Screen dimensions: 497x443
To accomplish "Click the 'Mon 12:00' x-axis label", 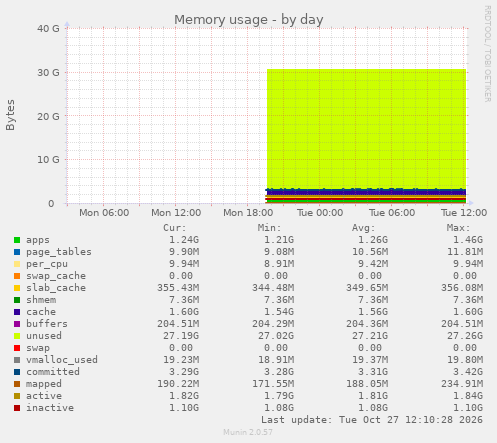I will pos(176,213).
